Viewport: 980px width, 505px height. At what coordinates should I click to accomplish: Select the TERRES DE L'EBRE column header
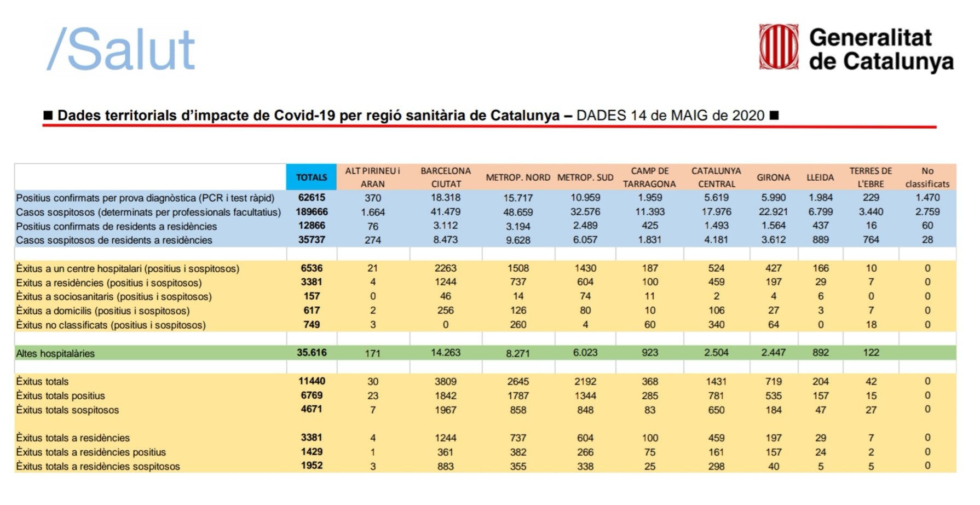pyautogui.click(x=871, y=177)
